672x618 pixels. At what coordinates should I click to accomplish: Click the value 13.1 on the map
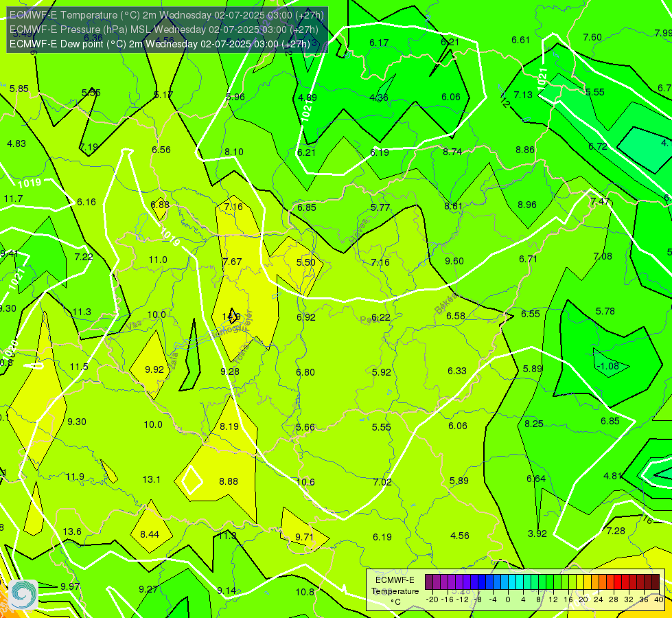pyautogui.click(x=152, y=479)
